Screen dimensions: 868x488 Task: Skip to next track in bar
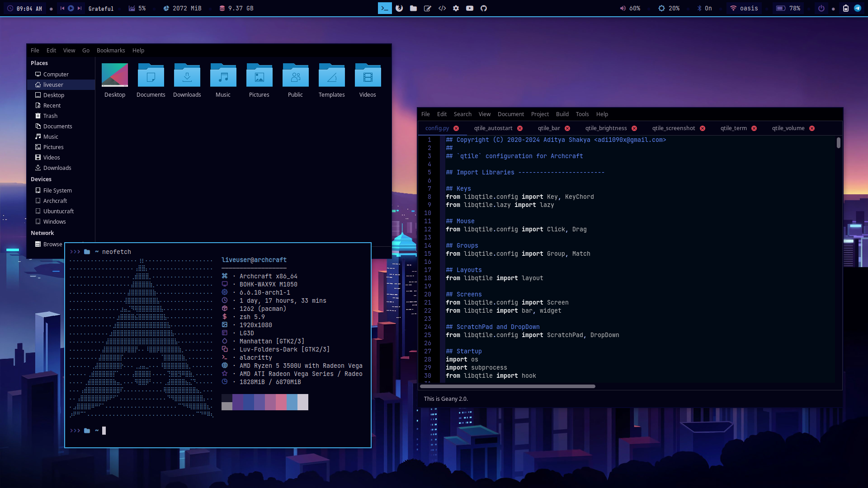coord(80,8)
